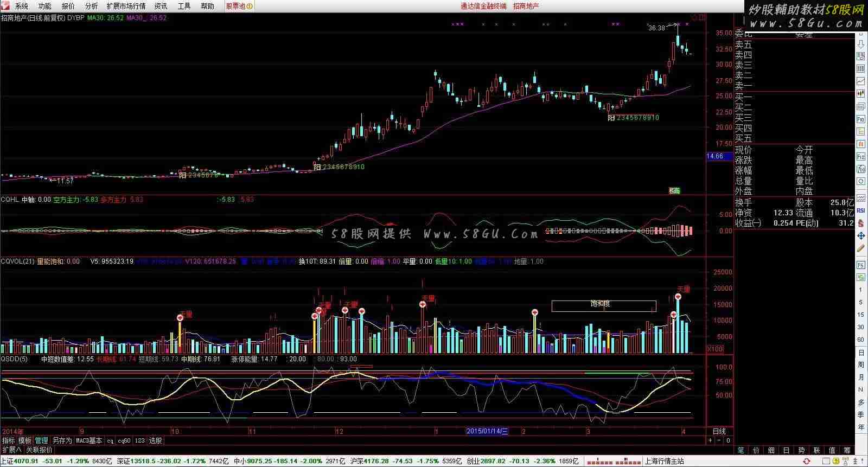Select the cq template tab

110,440
